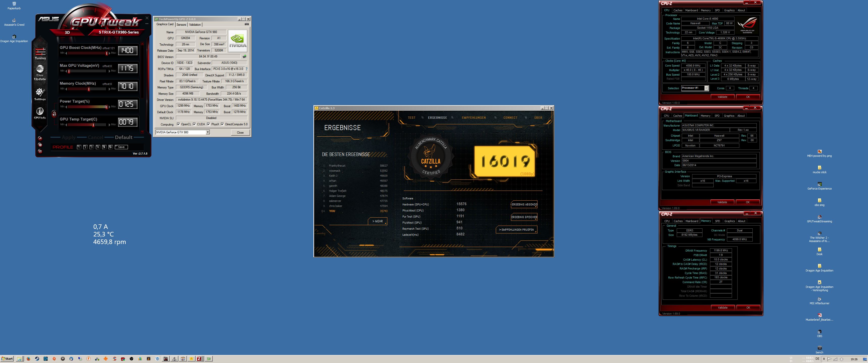The height and width of the screenshot is (363, 868).
Task: Switch to Sensors tab in GPU-Z
Action: click(x=181, y=25)
